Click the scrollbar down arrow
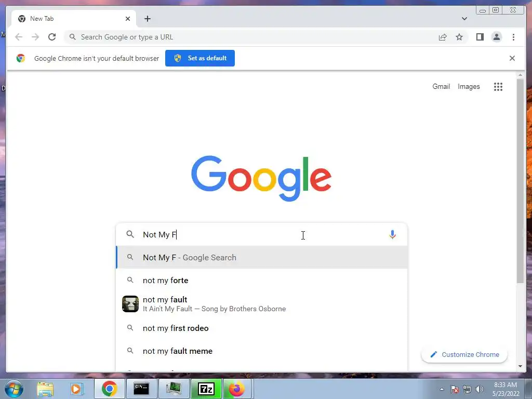The image size is (532, 399). [x=520, y=366]
